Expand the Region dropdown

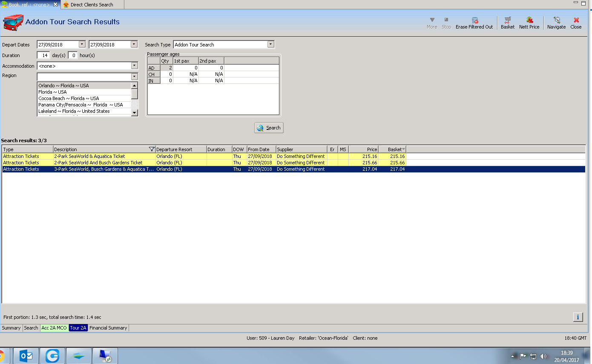point(135,77)
